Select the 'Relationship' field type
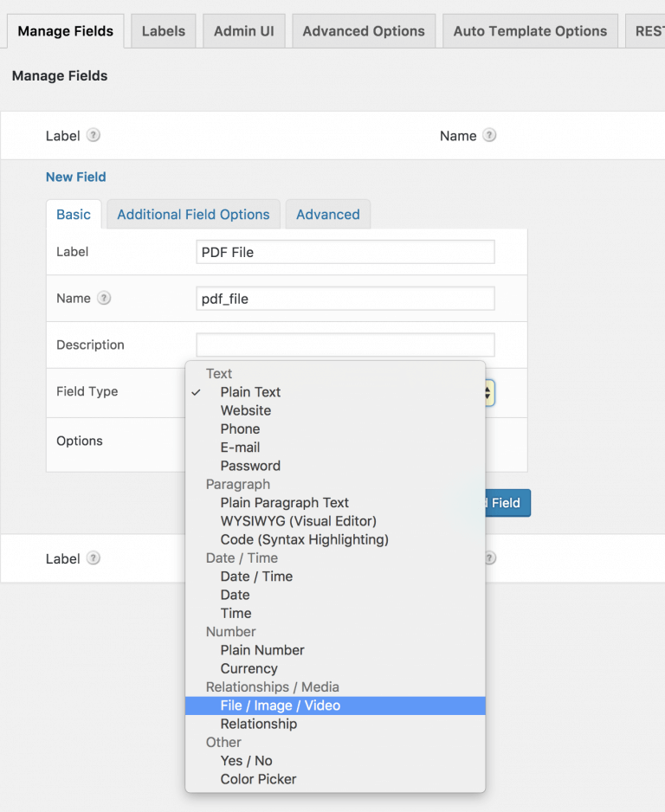665x812 pixels. 258,724
